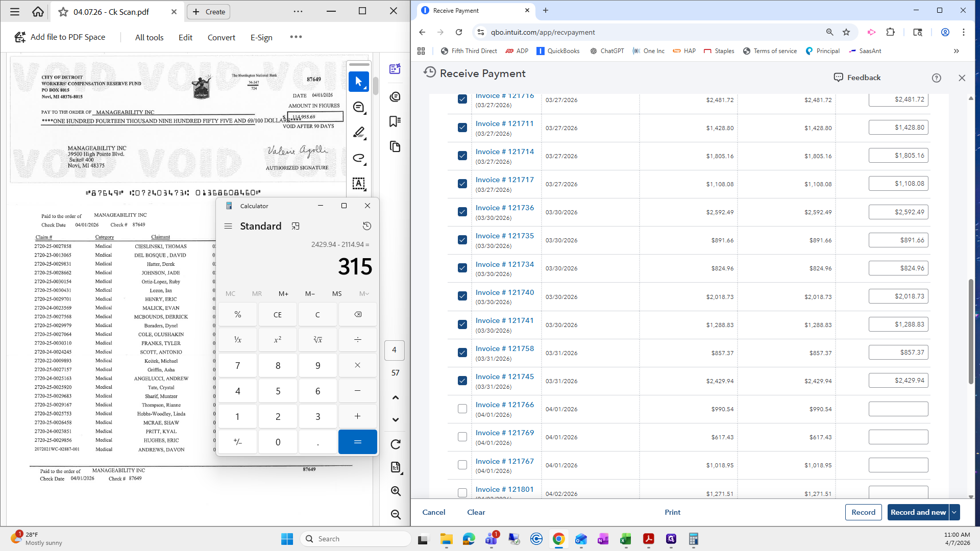
Task: Click the Acrobat rotate page icon
Action: (x=396, y=444)
